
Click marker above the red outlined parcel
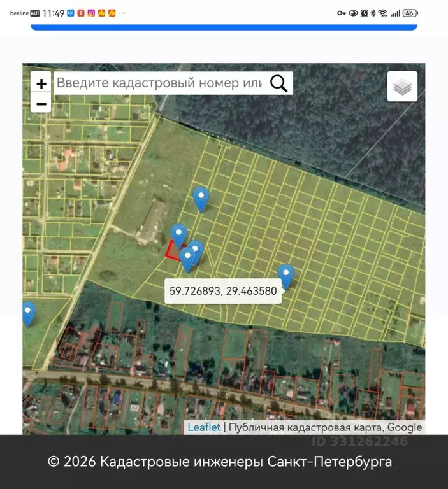point(178,237)
